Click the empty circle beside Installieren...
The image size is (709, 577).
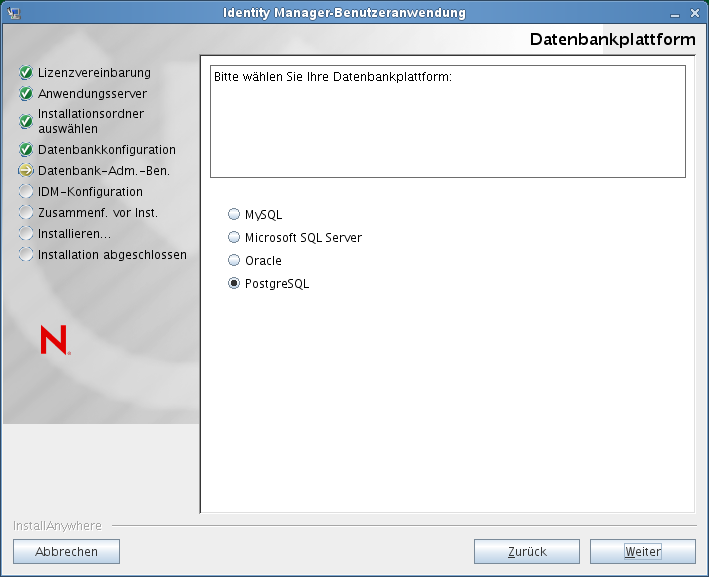[x=26, y=233]
